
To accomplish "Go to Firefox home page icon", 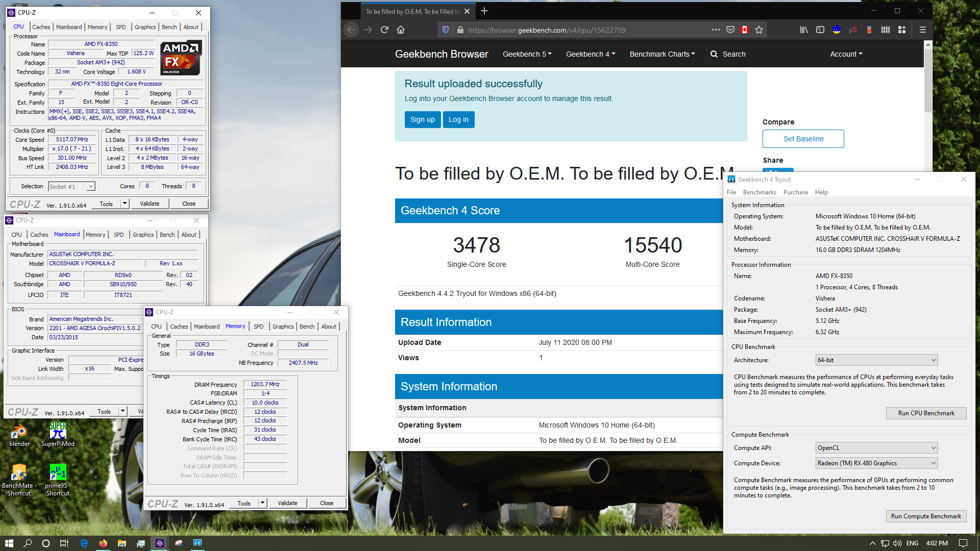I will point(401,30).
